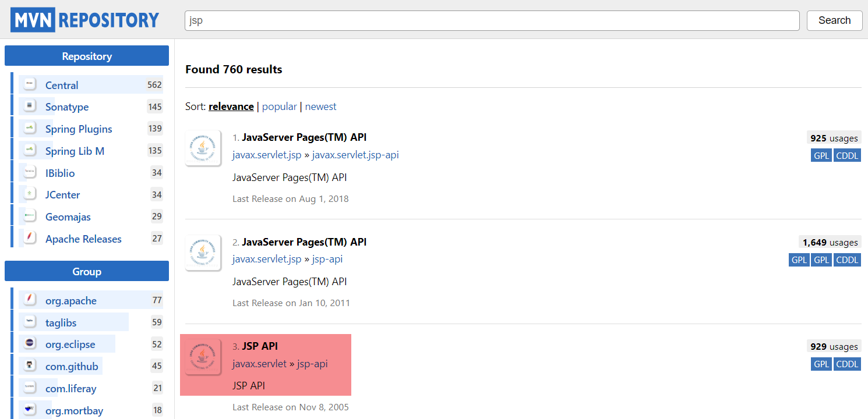
Task: Click 'Last Release on Jan 10, 2011' text
Action: (x=291, y=303)
